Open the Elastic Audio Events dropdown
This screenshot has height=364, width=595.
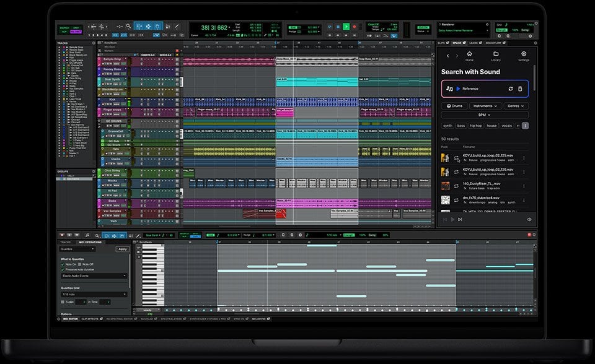(x=94, y=275)
